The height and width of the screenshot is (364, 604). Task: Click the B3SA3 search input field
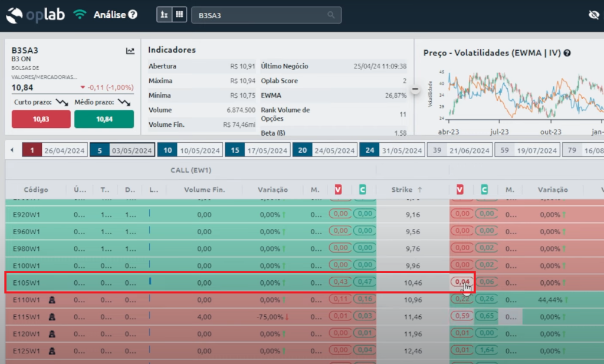(260, 15)
